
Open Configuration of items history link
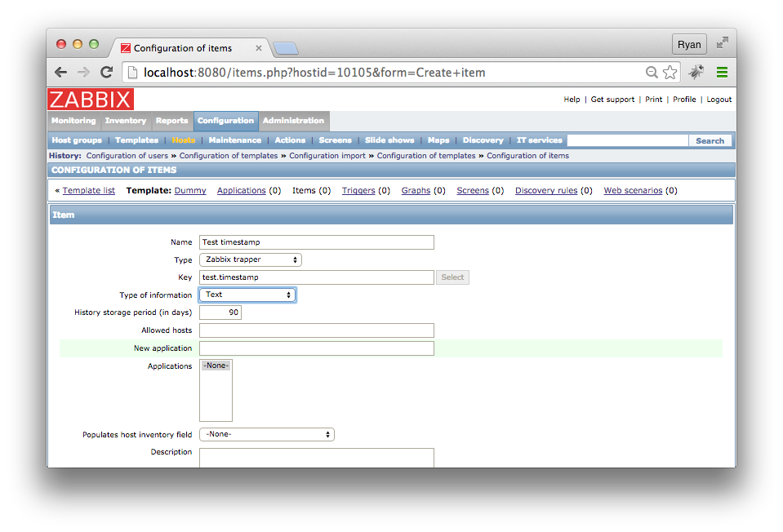tap(527, 156)
